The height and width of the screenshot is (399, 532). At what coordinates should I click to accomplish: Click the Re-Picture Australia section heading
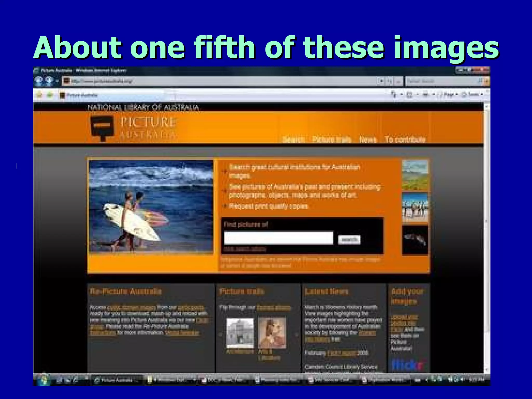pyautogui.click(x=125, y=291)
